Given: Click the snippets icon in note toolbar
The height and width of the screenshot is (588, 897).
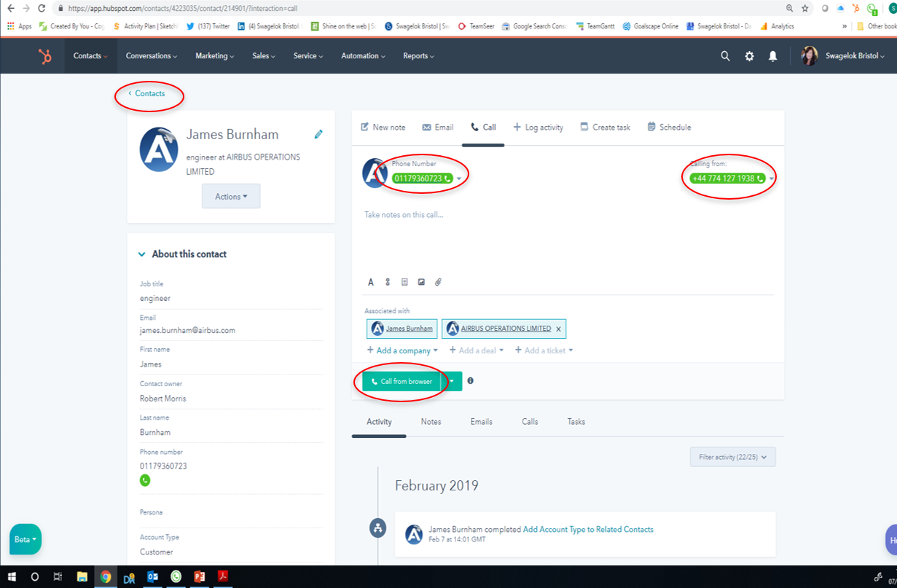Looking at the screenshot, I should tap(388, 282).
